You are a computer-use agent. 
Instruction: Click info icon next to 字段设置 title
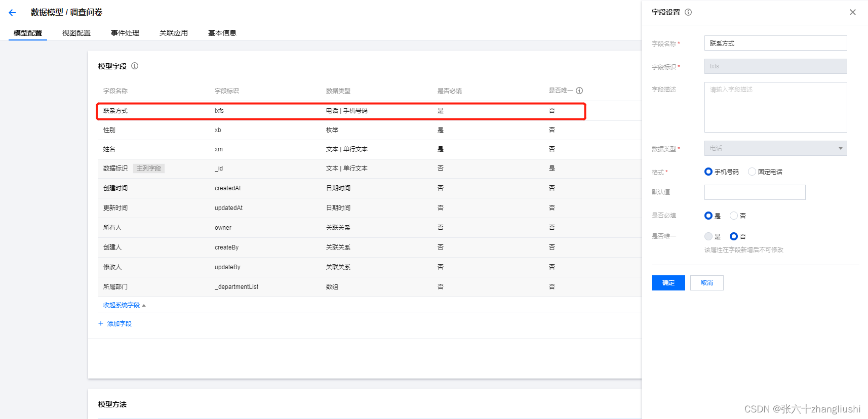coord(688,12)
